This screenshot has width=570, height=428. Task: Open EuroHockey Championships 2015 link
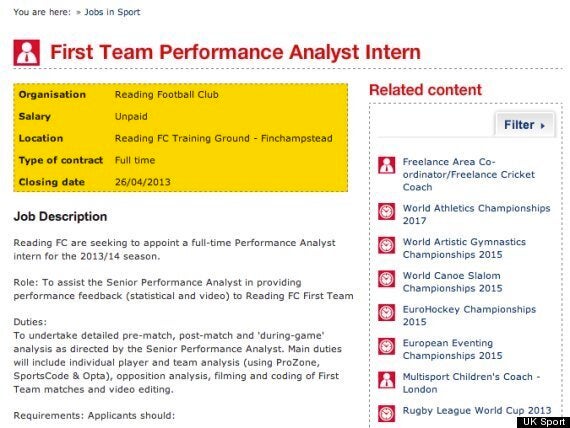(x=469, y=316)
